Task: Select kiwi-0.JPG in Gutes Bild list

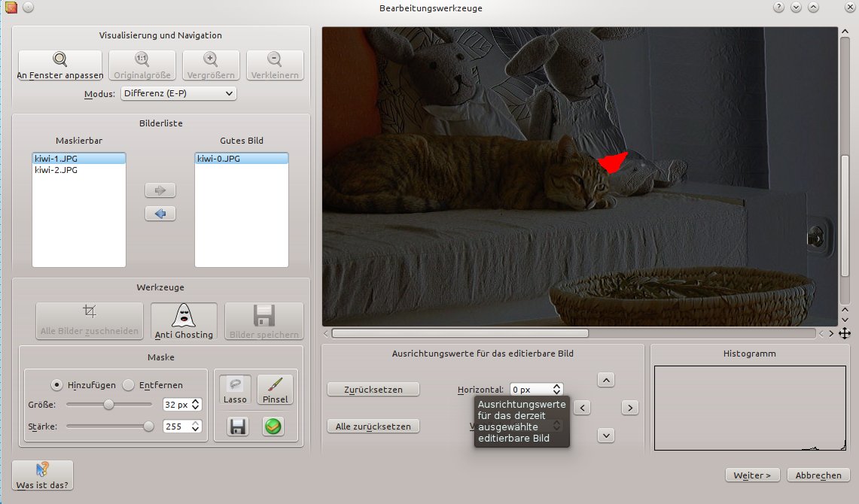Action: click(242, 159)
